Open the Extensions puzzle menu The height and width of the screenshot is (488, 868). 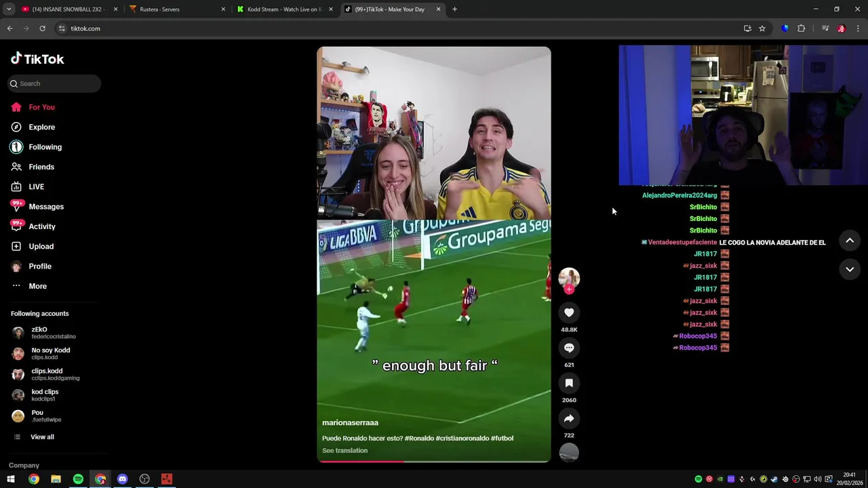click(x=802, y=28)
